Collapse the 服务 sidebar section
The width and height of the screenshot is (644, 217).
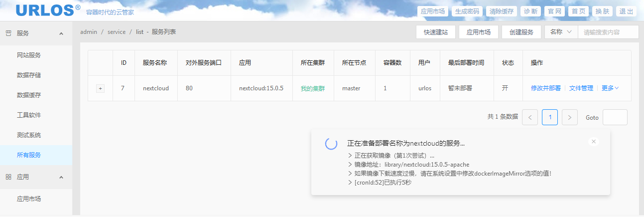(x=61, y=33)
